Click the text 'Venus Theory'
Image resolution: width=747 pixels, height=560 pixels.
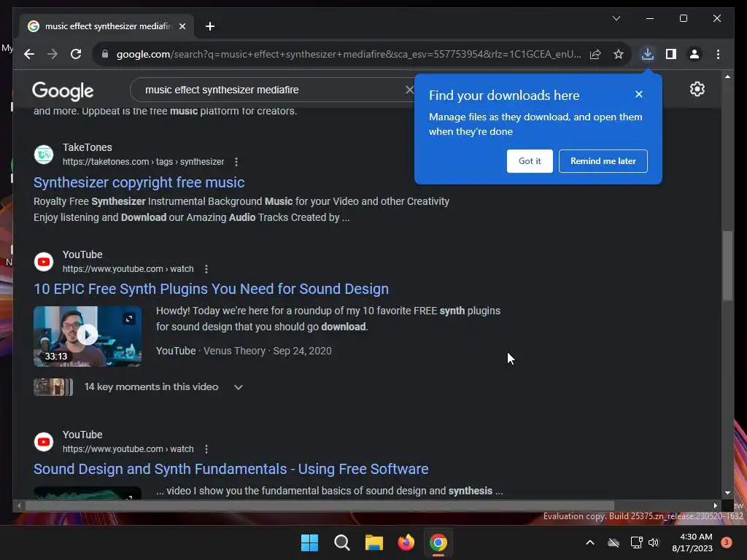tap(234, 351)
